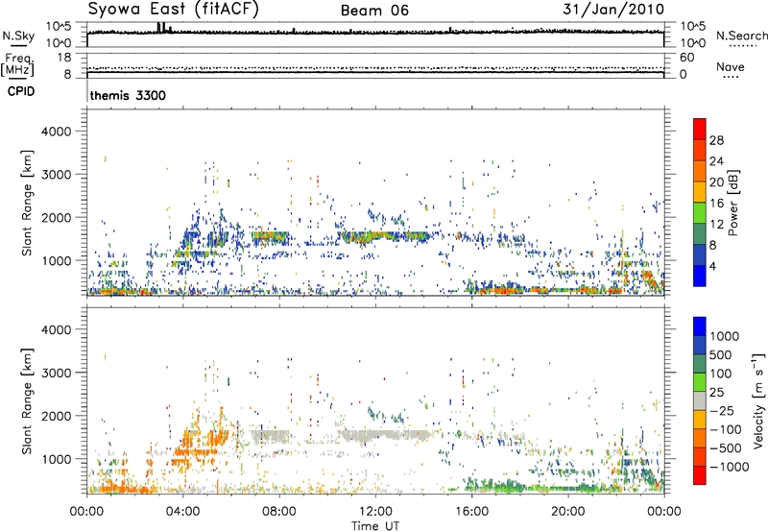Viewport: 768px width, 532px height.
Task: Click the '16' power colorbar label
Action: click(x=716, y=204)
